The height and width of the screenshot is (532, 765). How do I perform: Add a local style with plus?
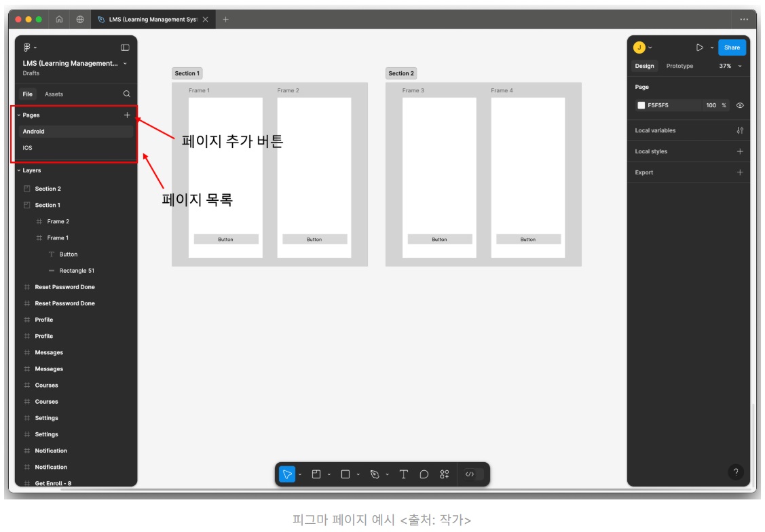(740, 151)
